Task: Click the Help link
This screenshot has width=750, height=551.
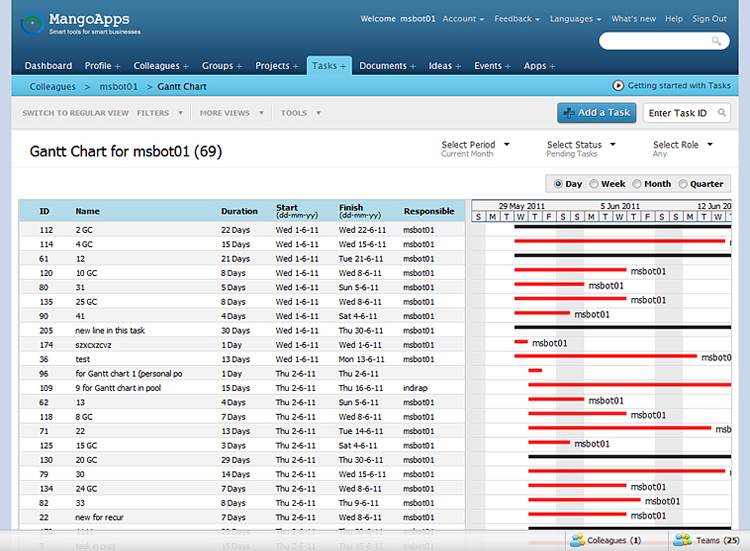Action: pyautogui.click(x=674, y=19)
